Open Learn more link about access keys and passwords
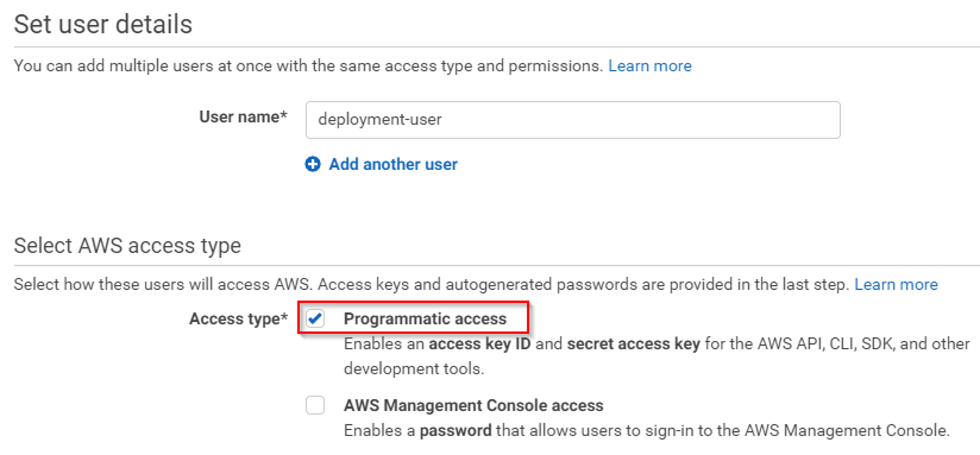 pyautogui.click(x=896, y=284)
